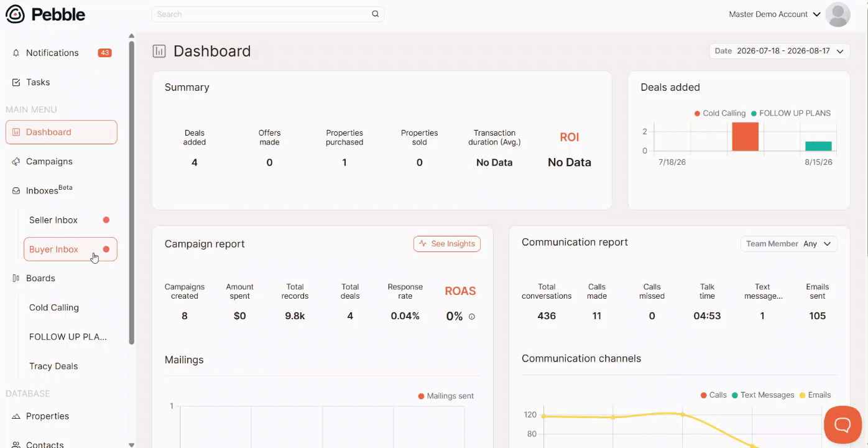The image size is (868, 448).
Task: Focus the top Search field
Action: click(x=268, y=14)
